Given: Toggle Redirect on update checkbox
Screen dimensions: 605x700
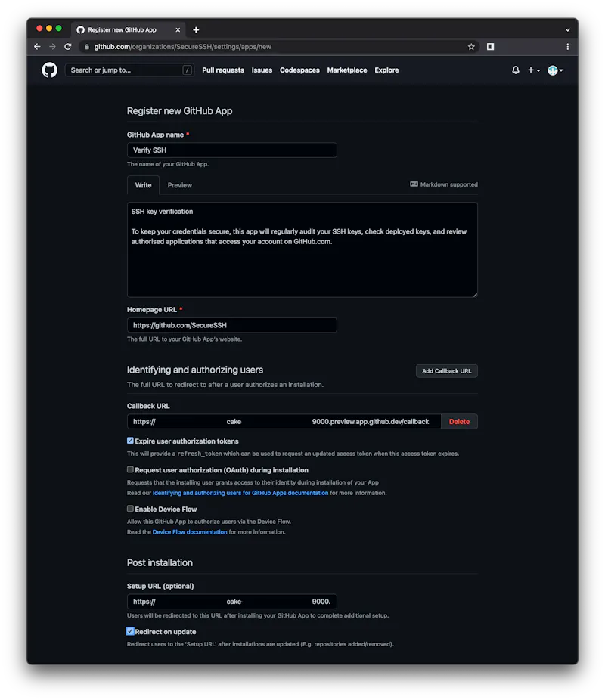Looking at the screenshot, I should pyautogui.click(x=130, y=631).
